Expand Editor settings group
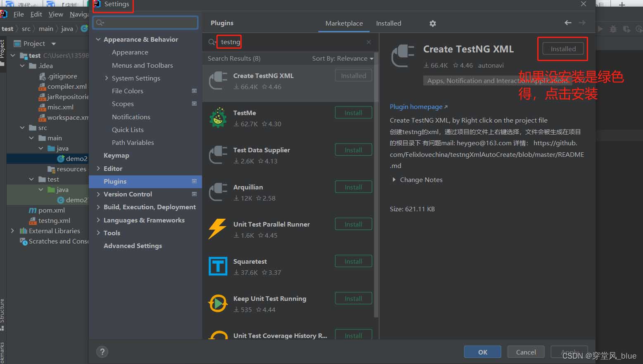643x364 pixels. tap(98, 168)
